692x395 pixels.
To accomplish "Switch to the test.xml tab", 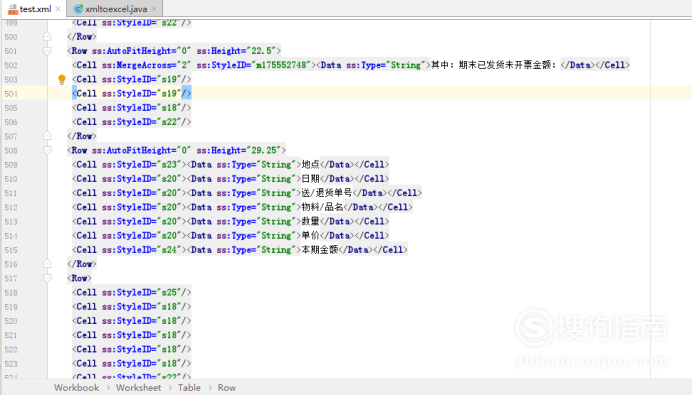I will click(x=34, y=9).
